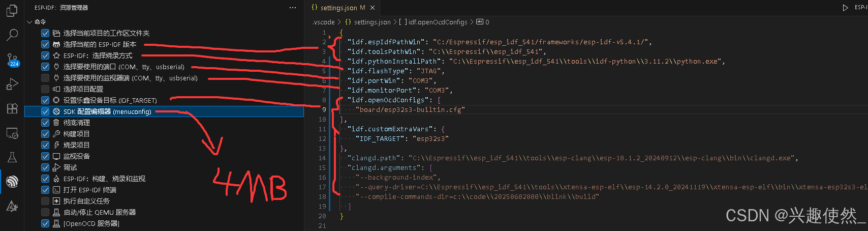
Task: Open the panel's more actions ellipsis
Action: (x=292, y=8)
